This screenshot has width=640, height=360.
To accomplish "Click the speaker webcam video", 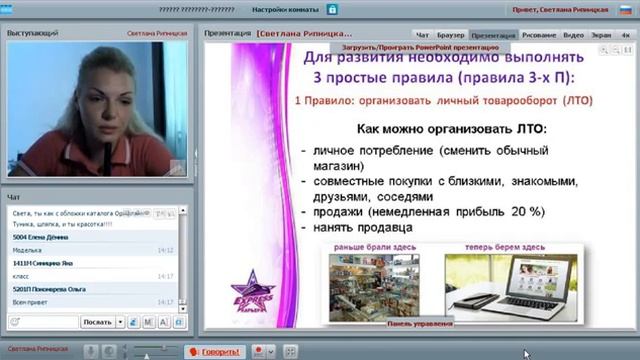I will tap(97, 109).
